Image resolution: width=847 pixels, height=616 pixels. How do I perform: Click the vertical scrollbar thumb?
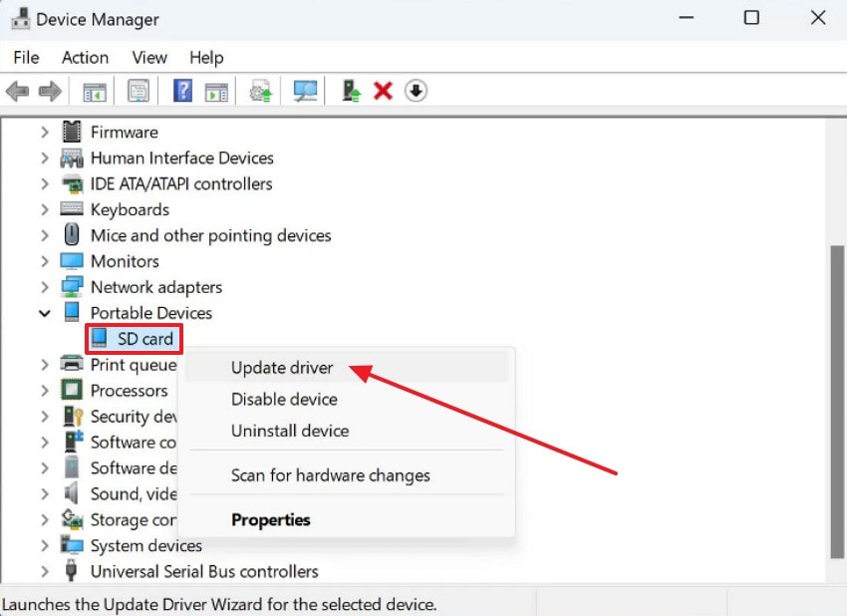point(836,402)
